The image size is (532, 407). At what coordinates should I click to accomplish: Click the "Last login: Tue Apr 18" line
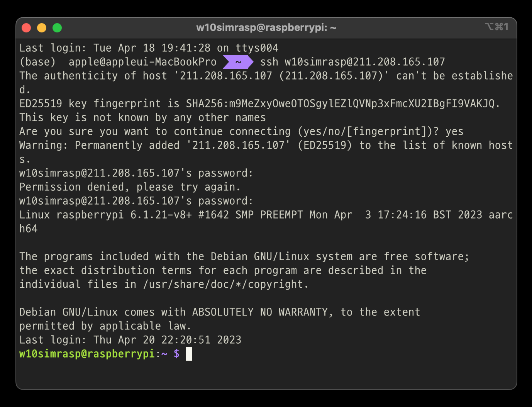click(149, 48)
